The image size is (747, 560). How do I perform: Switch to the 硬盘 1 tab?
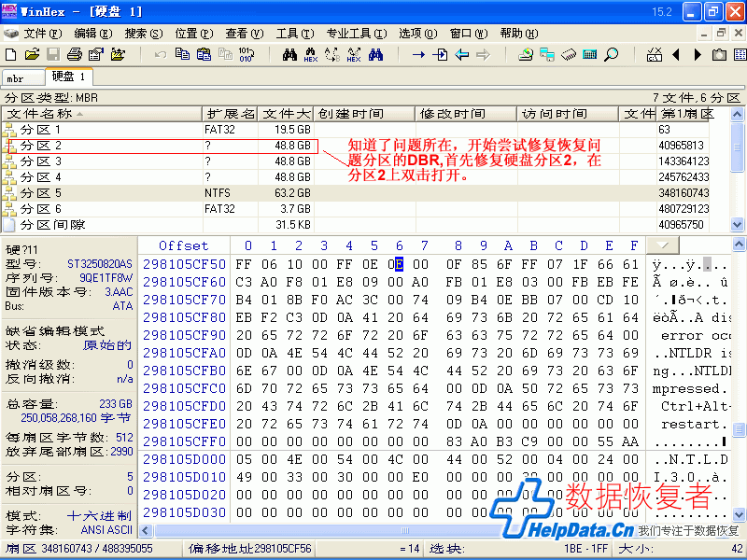69,77
